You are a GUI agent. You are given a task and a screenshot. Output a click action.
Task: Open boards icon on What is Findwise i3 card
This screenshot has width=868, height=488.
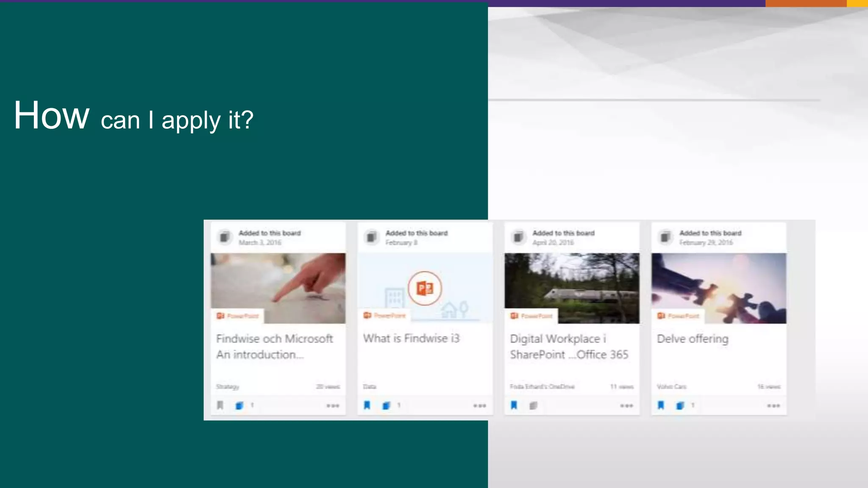(x=386, y=406)
